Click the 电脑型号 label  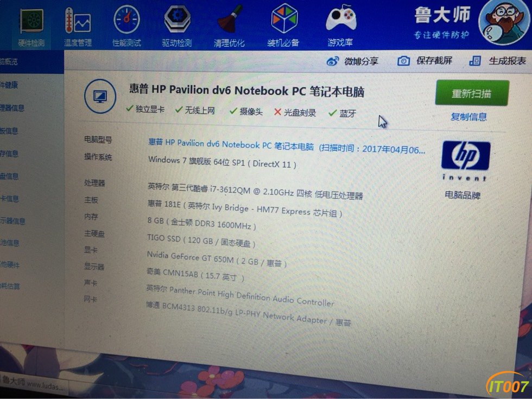(x=98, y=140)
